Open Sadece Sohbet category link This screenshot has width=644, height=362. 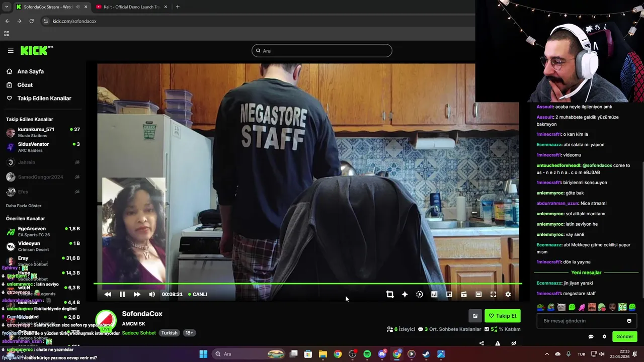(139, 333)
